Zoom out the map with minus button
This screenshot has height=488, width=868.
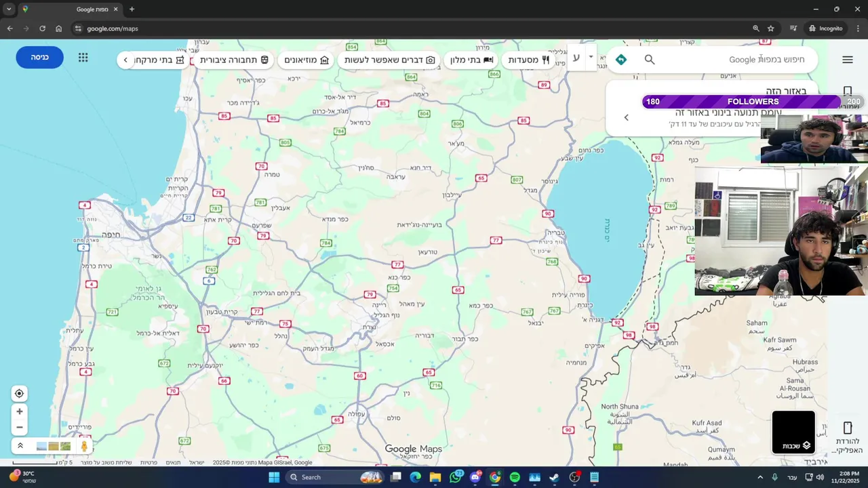[19, 427]
